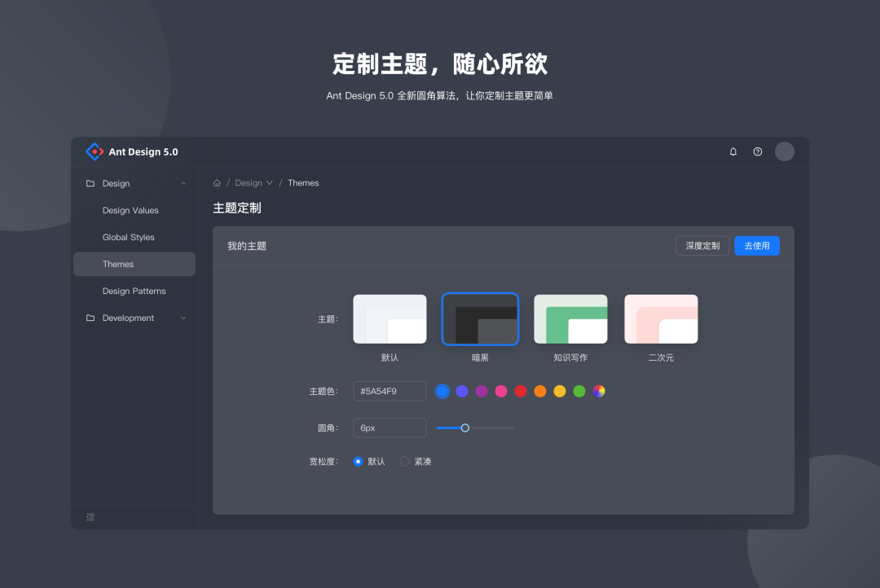Click the Development folder icon in sidebar

[90, 318]
